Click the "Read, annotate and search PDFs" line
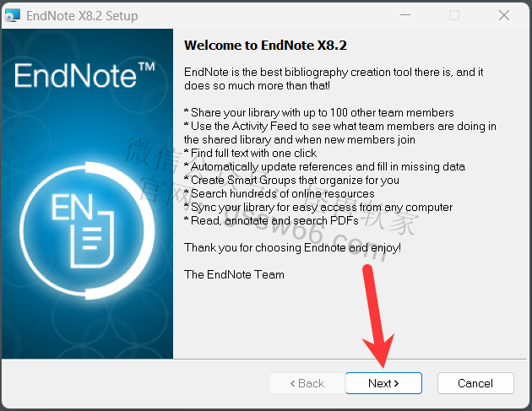Viewport: 532px width, 411px height. (271, 221)
